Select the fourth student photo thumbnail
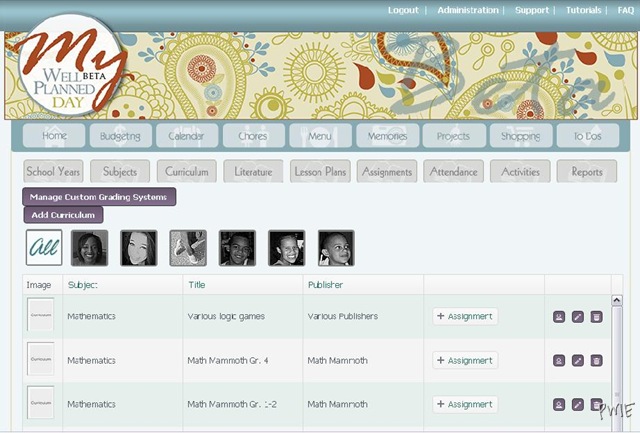The width and height of the screenshot is (640, 433). 238,248
